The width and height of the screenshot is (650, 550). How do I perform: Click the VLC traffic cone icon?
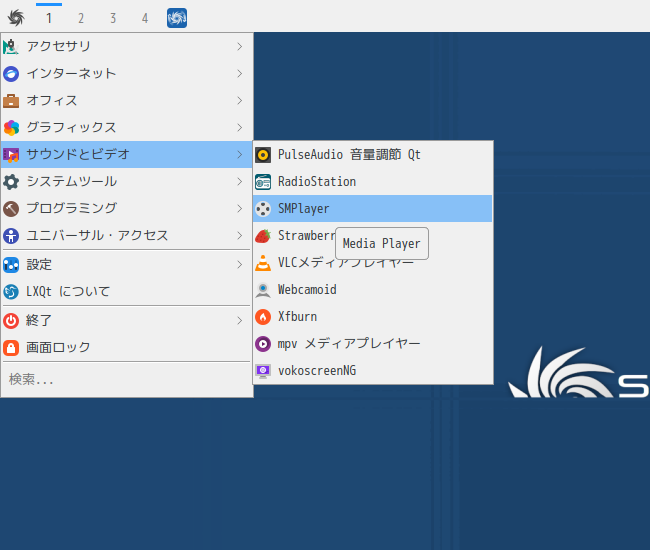[263, 263]
